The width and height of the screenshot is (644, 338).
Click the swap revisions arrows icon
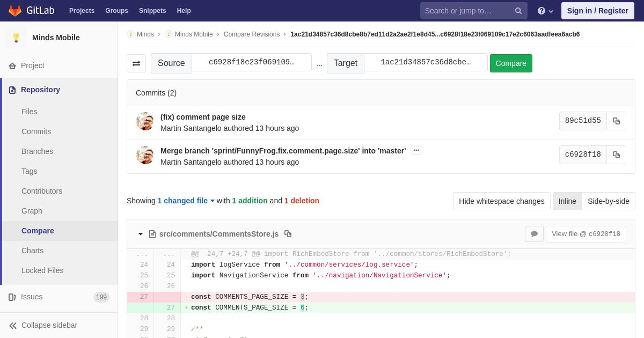pos(136,63)
